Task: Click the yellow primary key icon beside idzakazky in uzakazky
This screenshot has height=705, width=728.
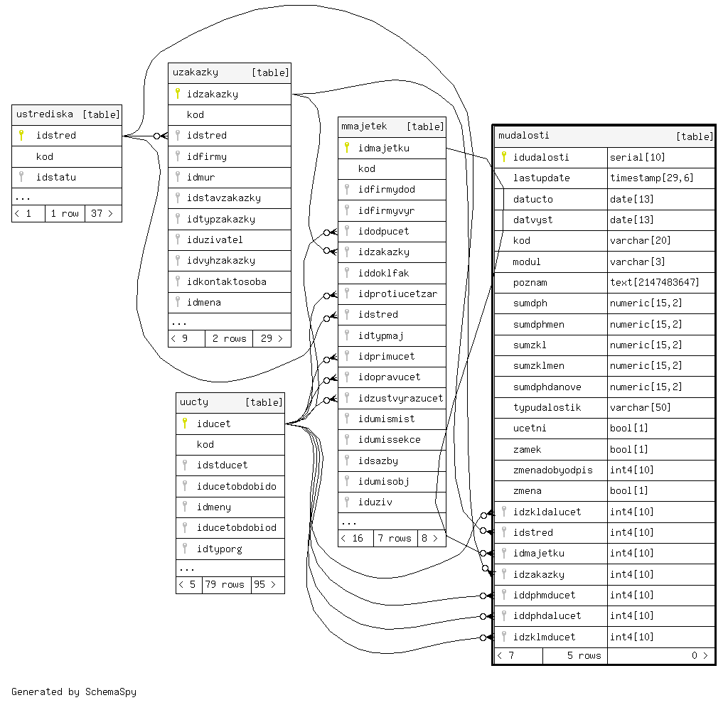Action: [178, 94]
